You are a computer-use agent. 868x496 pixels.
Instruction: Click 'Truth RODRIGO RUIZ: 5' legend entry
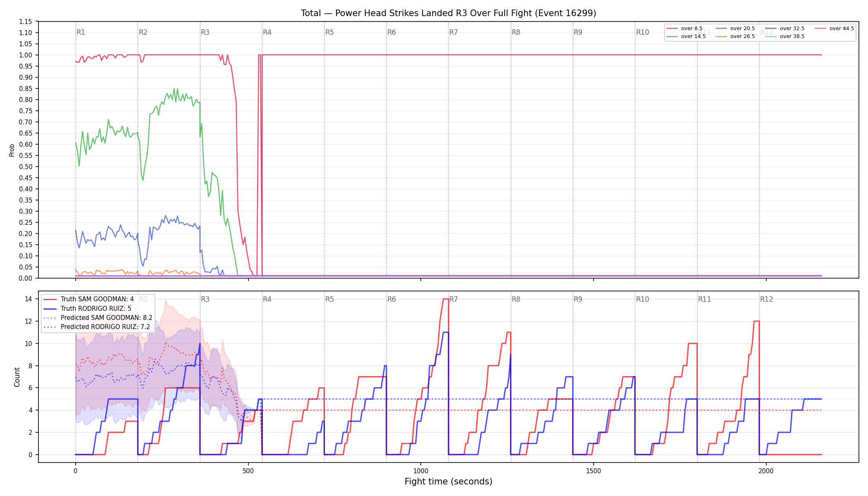click(87, 308)
